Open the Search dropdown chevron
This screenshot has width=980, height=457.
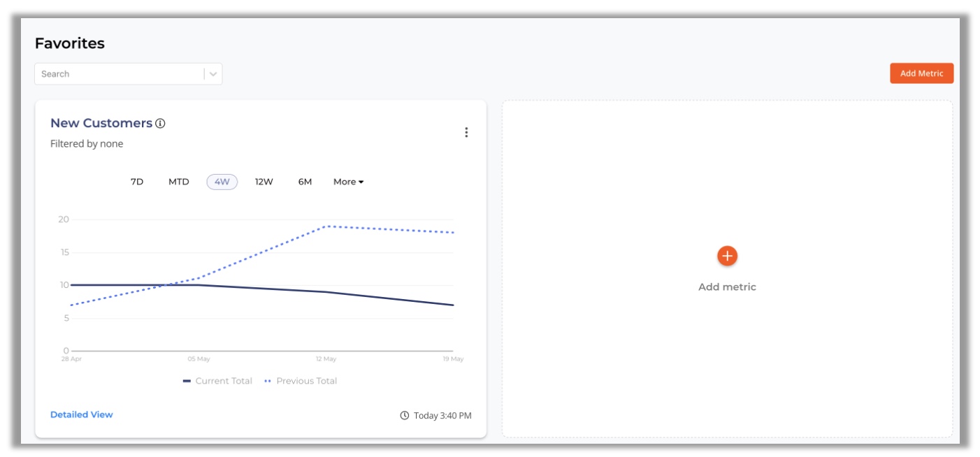click(213, 74)
